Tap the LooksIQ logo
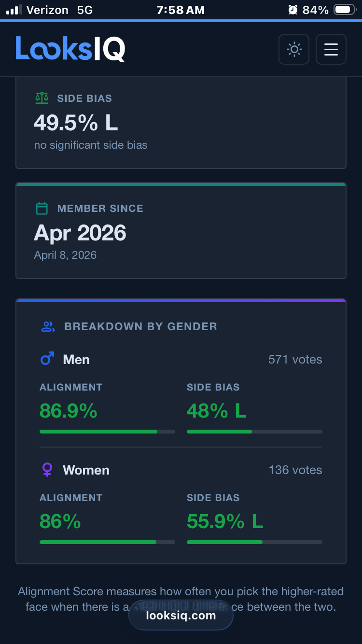 70,49
